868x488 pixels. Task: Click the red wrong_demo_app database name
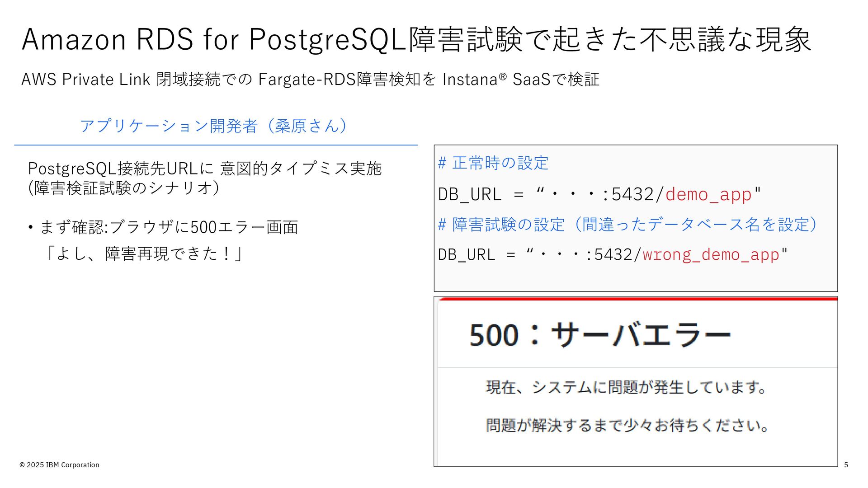711,254
